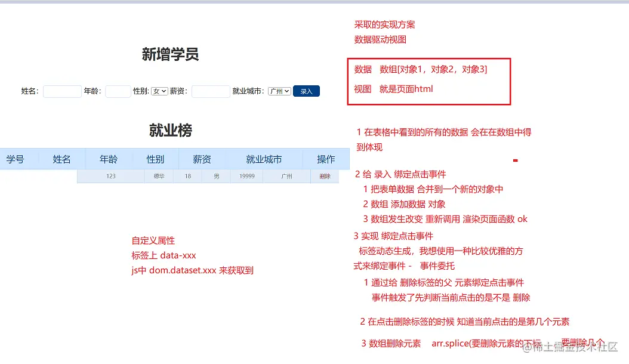Click the 数据驱动视图 note text

click(380, 40)
